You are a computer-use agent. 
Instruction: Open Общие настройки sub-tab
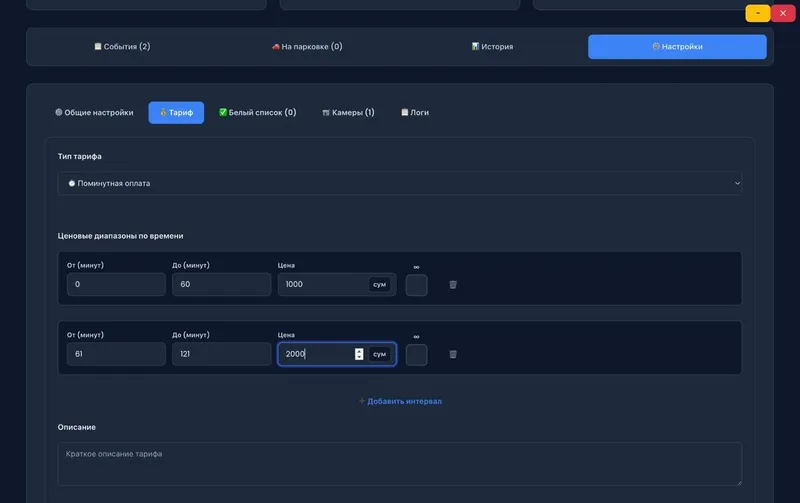coord(94,112)
